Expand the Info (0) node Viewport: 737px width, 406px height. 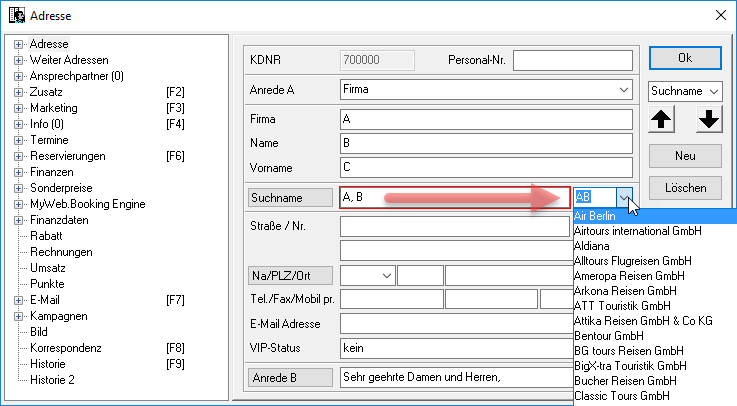coord(18,124)
